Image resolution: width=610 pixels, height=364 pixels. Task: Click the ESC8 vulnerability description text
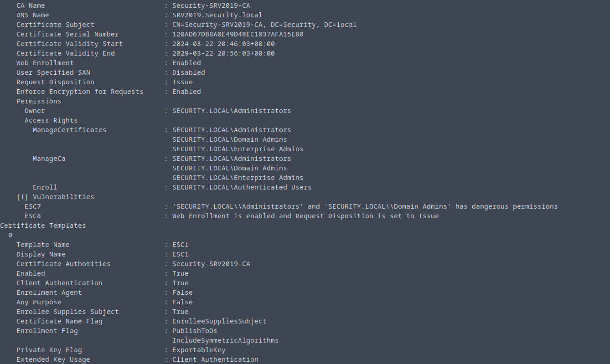(305, 216)
